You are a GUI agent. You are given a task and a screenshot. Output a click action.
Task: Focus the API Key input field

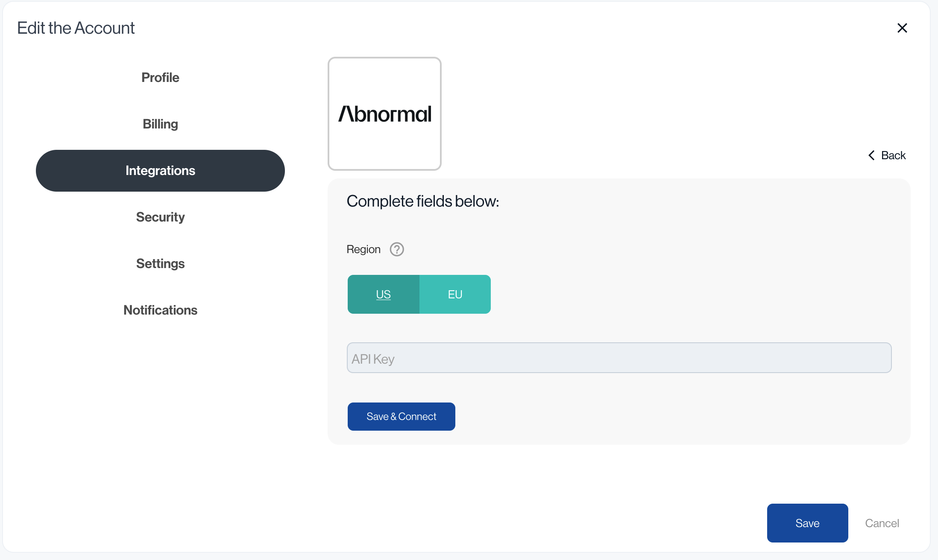619,358
